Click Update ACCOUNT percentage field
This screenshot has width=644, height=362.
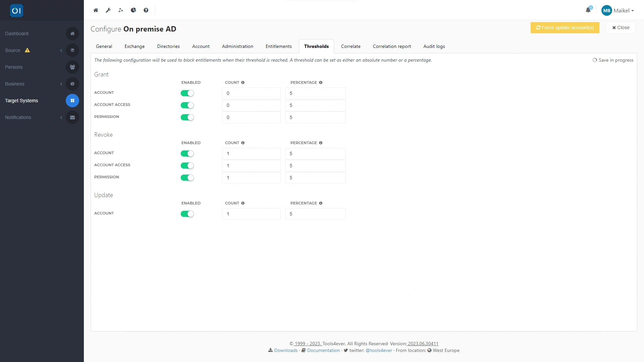pos(316,214)
